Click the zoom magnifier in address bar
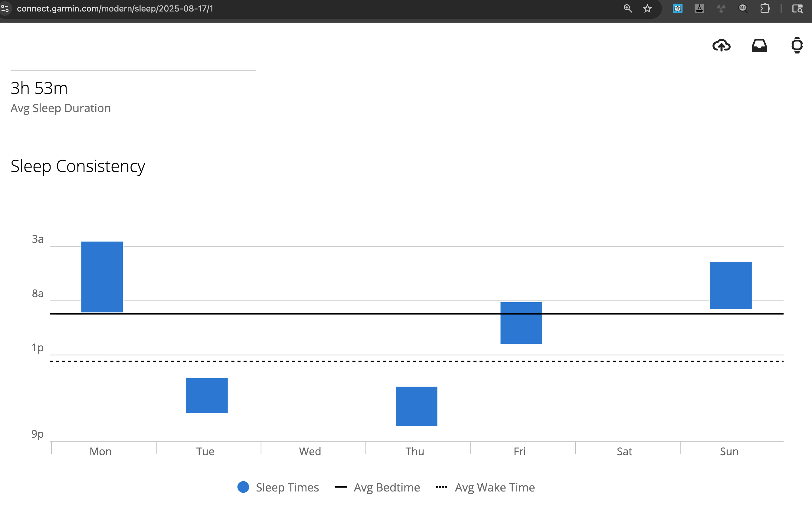Screen dimensions: 812x506 628,9
